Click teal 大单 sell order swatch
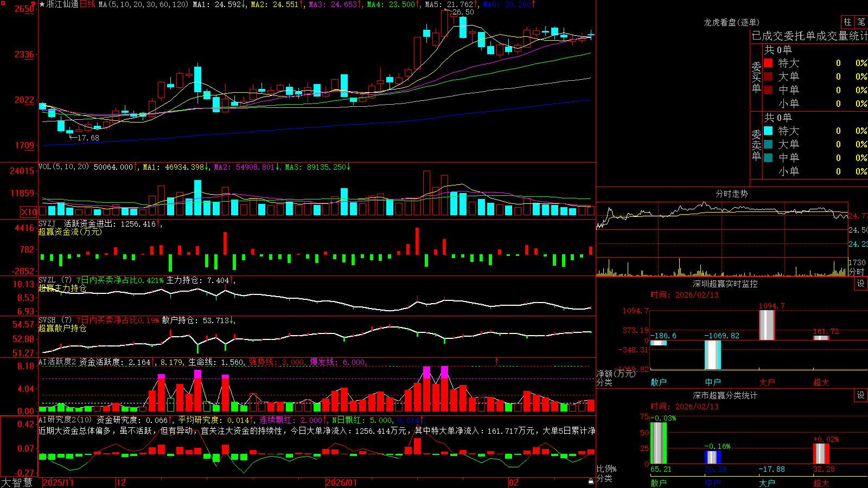The width and height of the screenshot is (868, 488). click(x=768, y=144)
